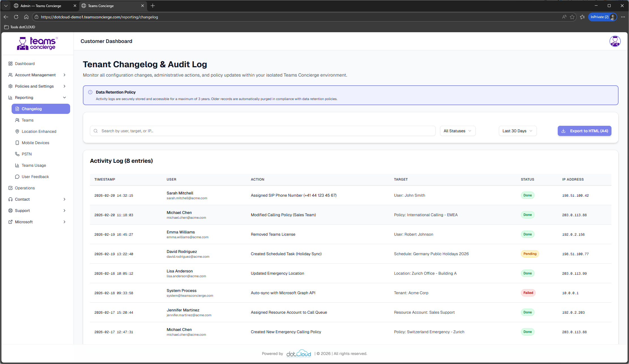Screen dimensions: 629x364
Task: Click the search by user field
Action: 262,131
